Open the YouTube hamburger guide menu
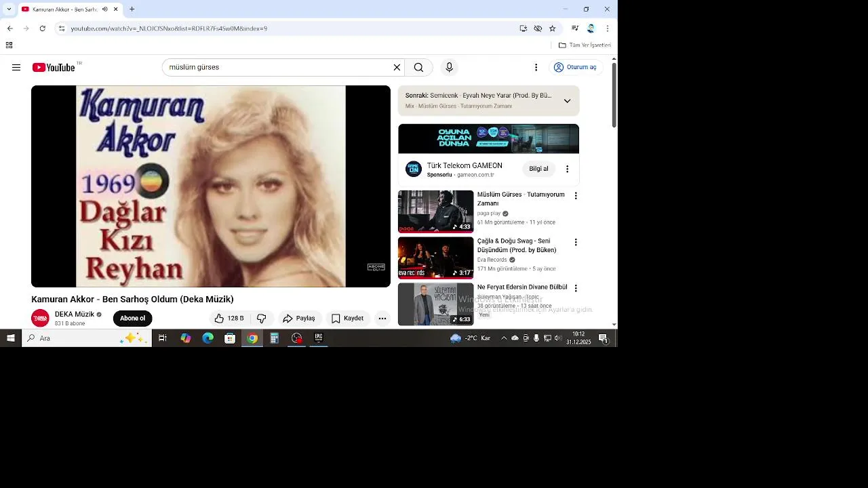Viewport: 868px width, 488px height. pyautogui.click(x=16, y=67)
